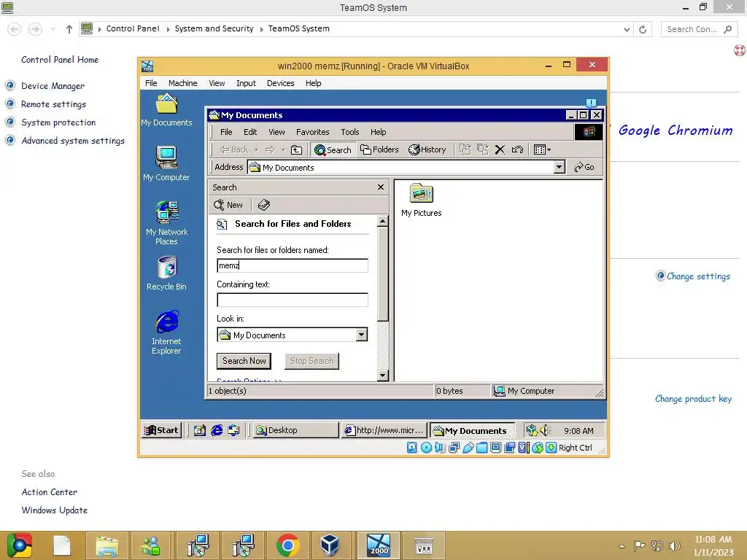This screenshot has width=747, height=560.
Task: Click the Go button
Action: (584, 167)
